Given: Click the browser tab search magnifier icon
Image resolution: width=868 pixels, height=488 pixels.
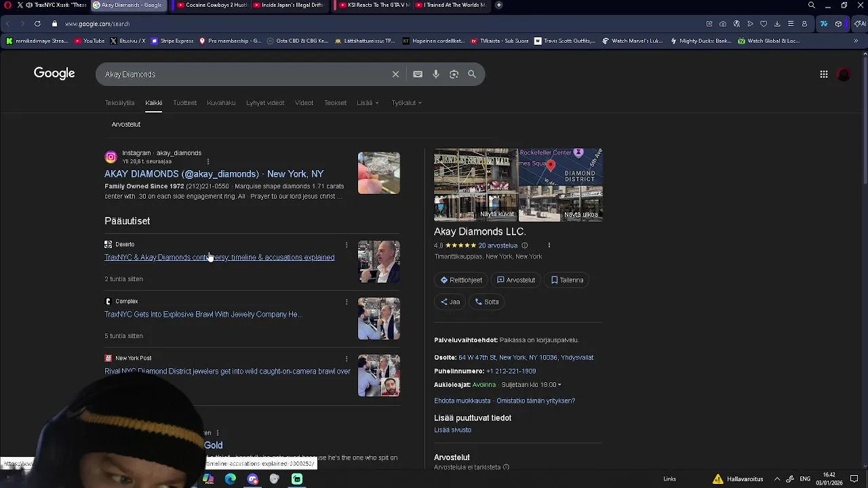Looking at the screenshot, I should 811,5.
